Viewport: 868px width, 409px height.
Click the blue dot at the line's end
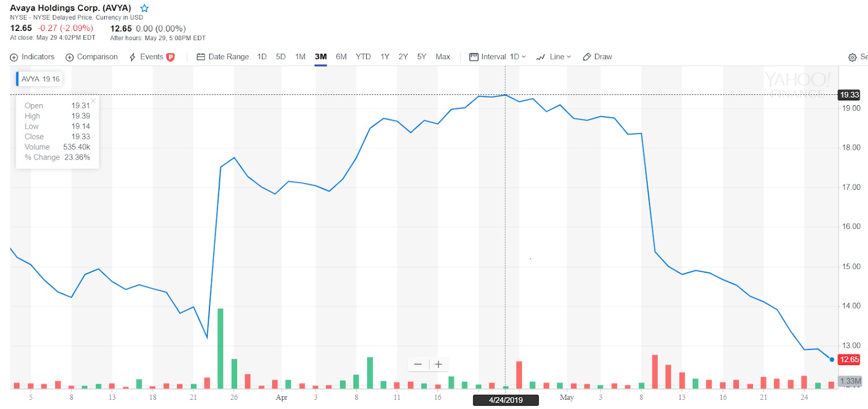click(832, 360)
